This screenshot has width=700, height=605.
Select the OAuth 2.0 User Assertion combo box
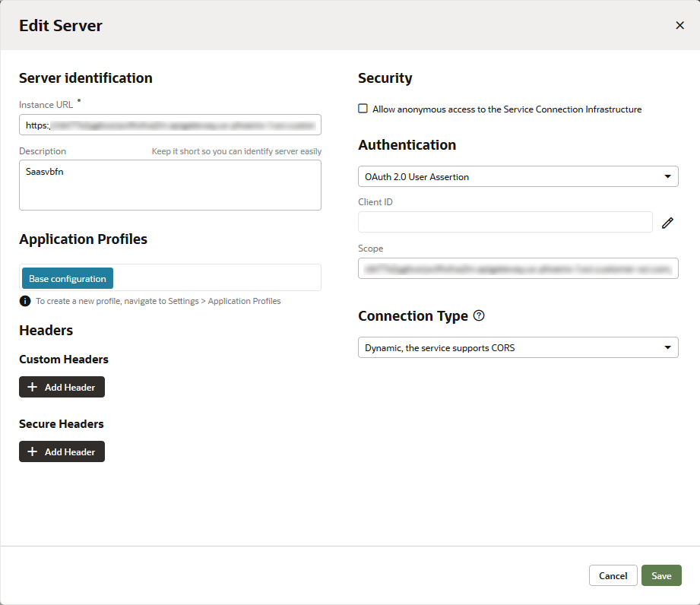click(518, 176)
